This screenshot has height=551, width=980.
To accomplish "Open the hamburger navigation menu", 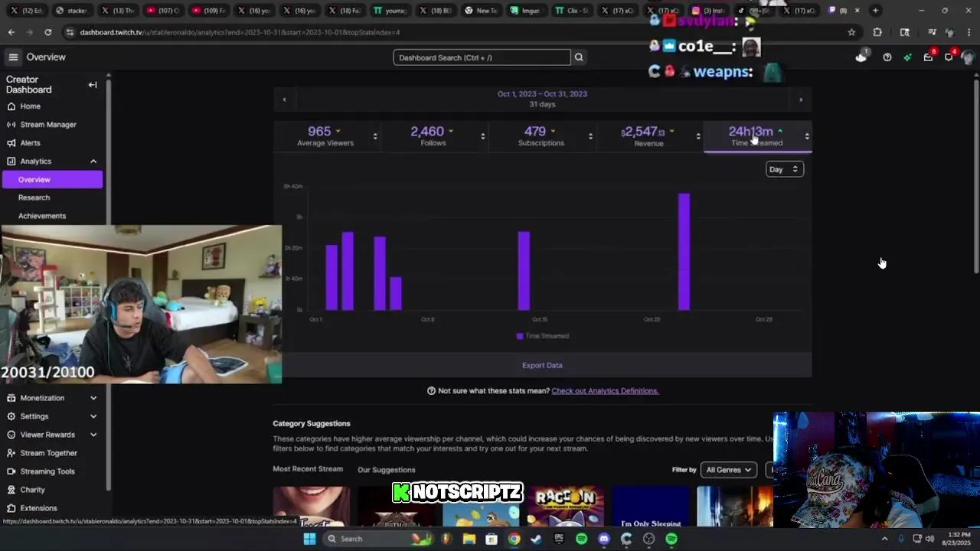I will point(13,57).
